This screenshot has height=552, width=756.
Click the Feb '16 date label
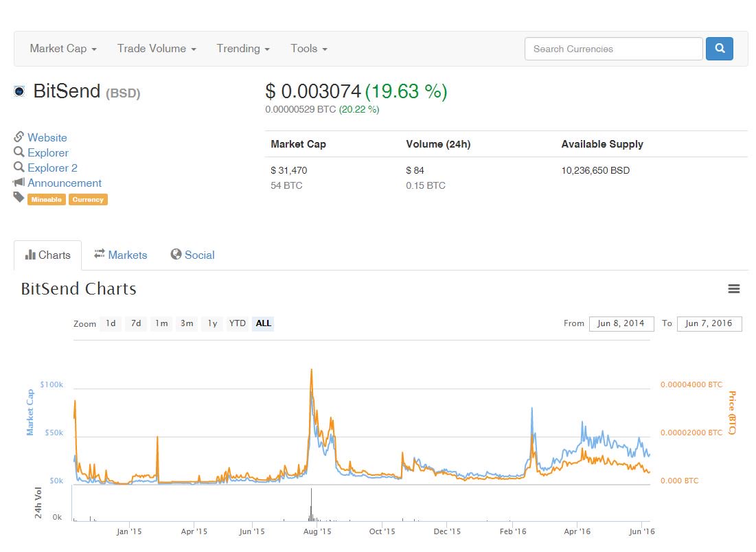point(513,531)
